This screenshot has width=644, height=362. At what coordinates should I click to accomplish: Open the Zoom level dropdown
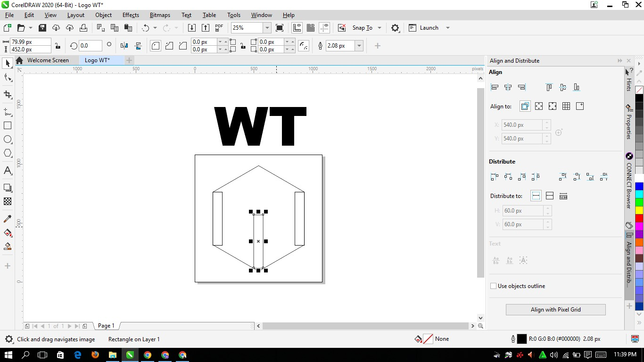pos(267,28)
